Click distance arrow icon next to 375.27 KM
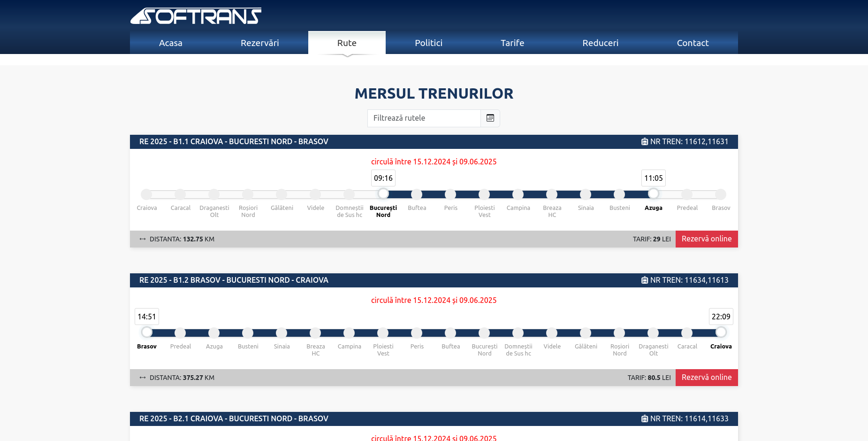Image resolution: width=868 pixels, height=441 pixels. coord(143,378)
